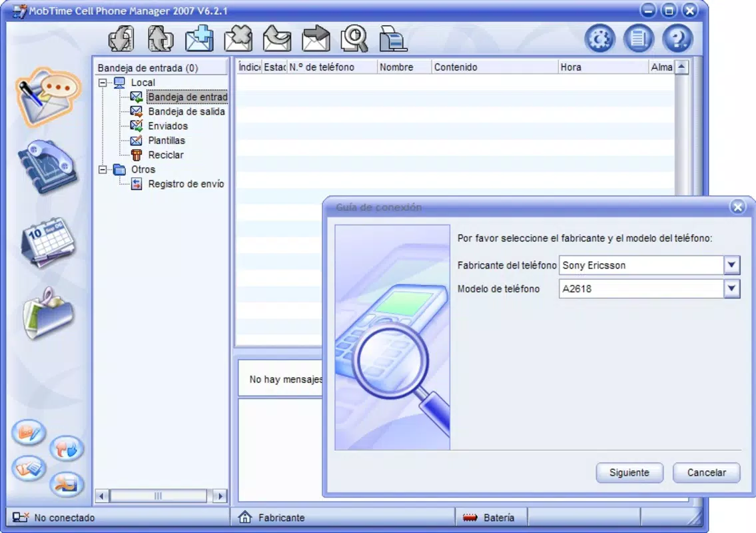Click the red battery status icon
Screen dimensions: 756x533
click(x=470, y=518)
